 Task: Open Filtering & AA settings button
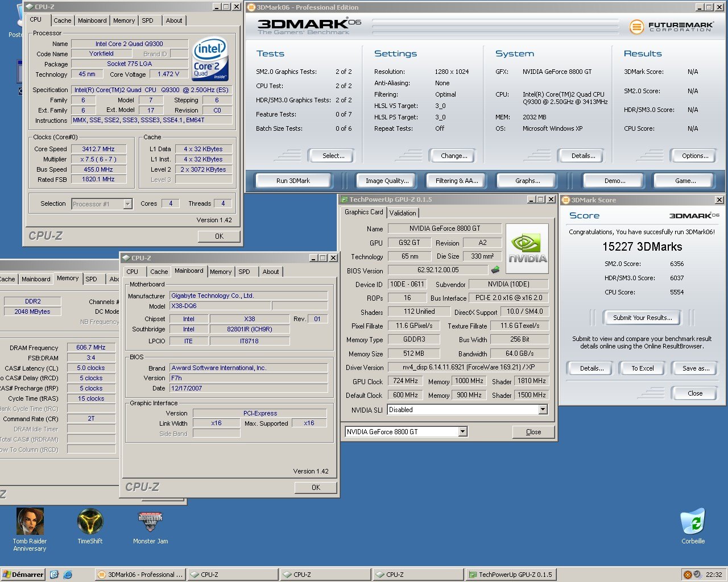tap(457, 181)
